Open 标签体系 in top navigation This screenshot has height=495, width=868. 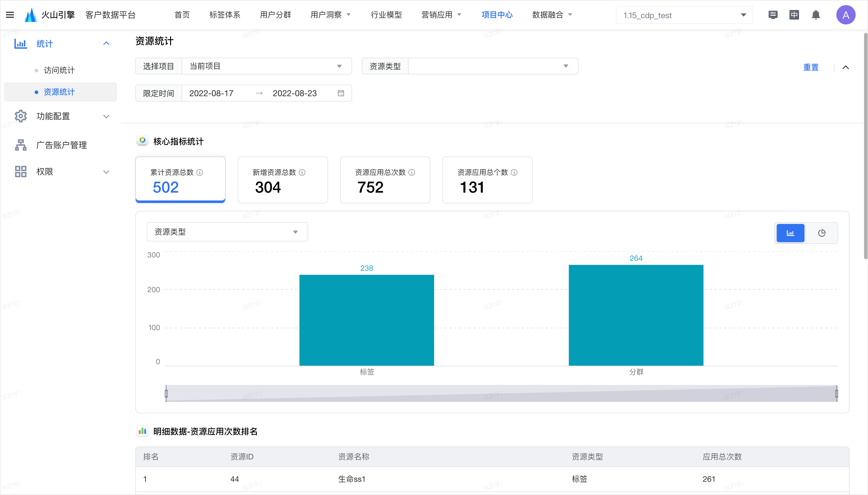pyautogui.click(x=225, y=14)
